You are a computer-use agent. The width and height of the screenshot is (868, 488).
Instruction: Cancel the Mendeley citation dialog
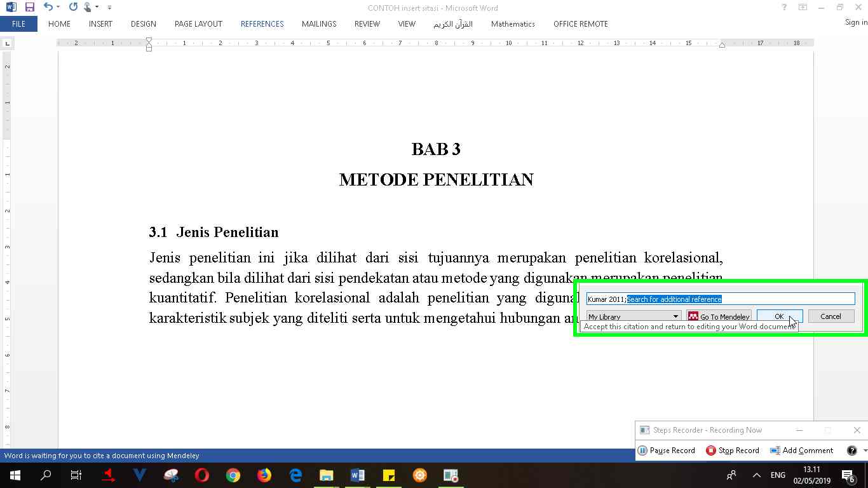tap(830, 316)
